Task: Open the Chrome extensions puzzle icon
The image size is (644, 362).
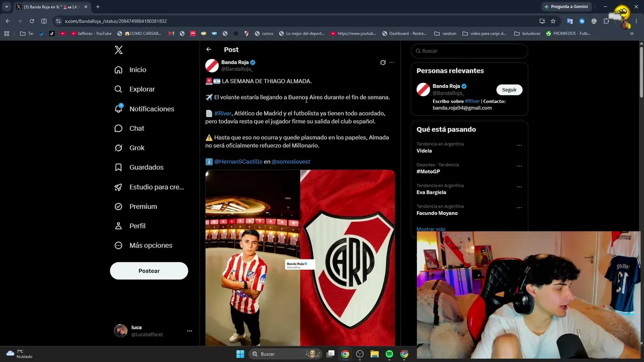Action: [x=606, y=21]
